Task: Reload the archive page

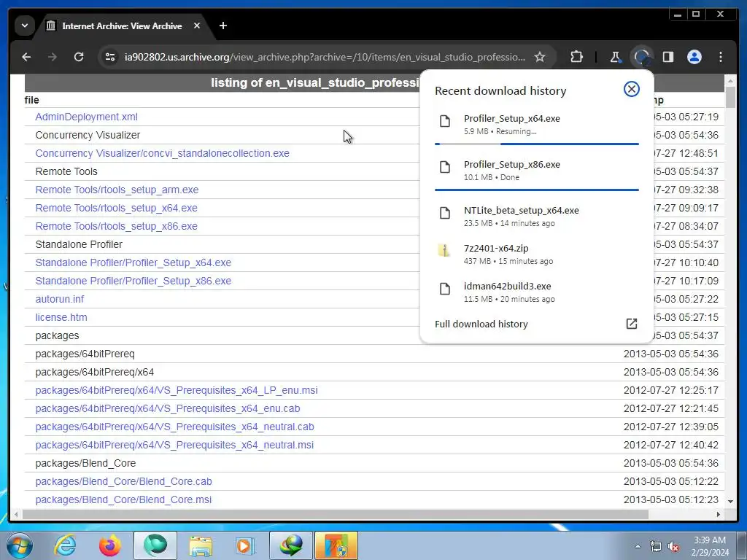Action: point(79,57)
